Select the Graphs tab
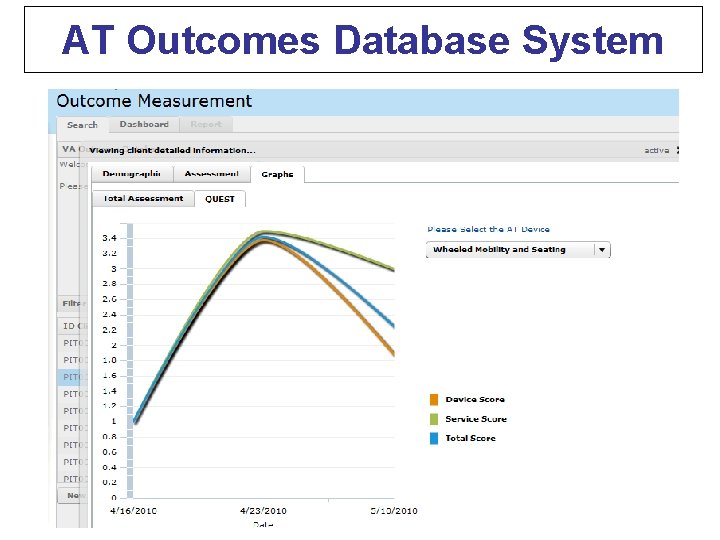 [277, 174]
